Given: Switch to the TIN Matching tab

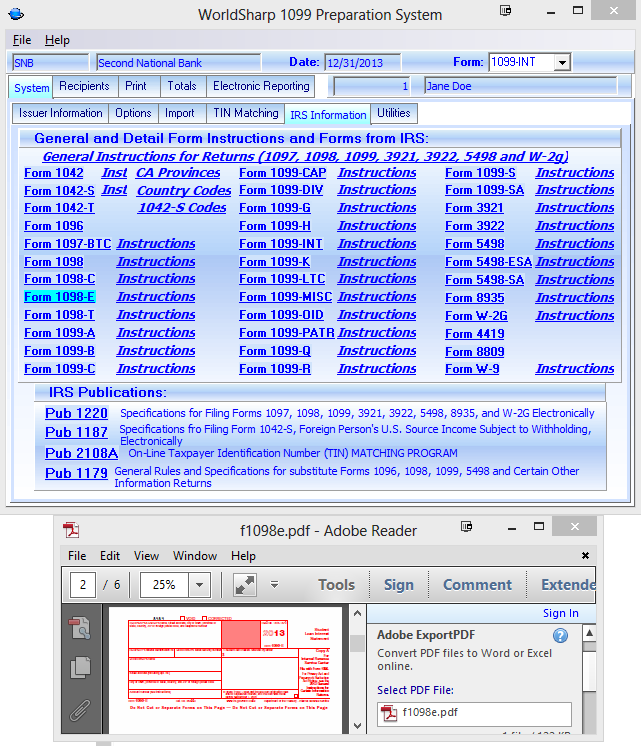Looking at the screenshot, I should [x=245, y=114].
